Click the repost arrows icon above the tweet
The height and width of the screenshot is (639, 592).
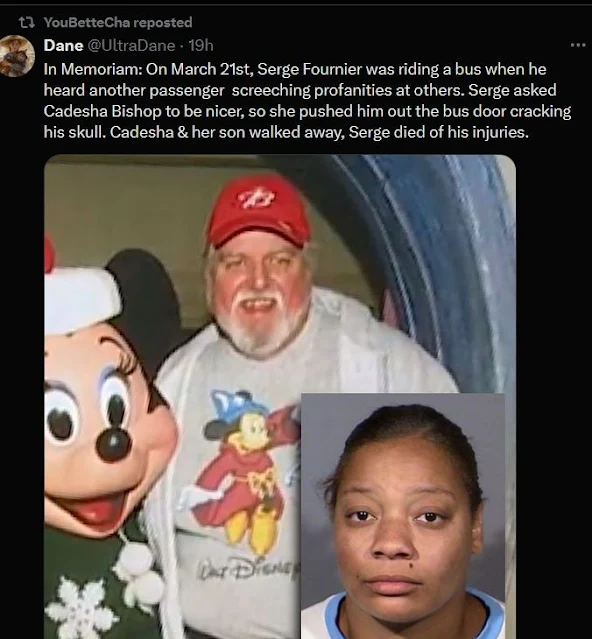coord(26,22)
